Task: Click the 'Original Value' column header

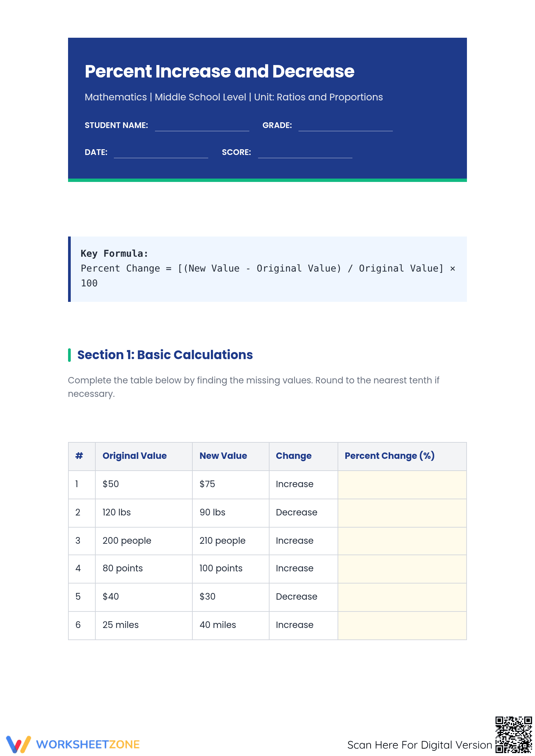Action: [135, 456]
